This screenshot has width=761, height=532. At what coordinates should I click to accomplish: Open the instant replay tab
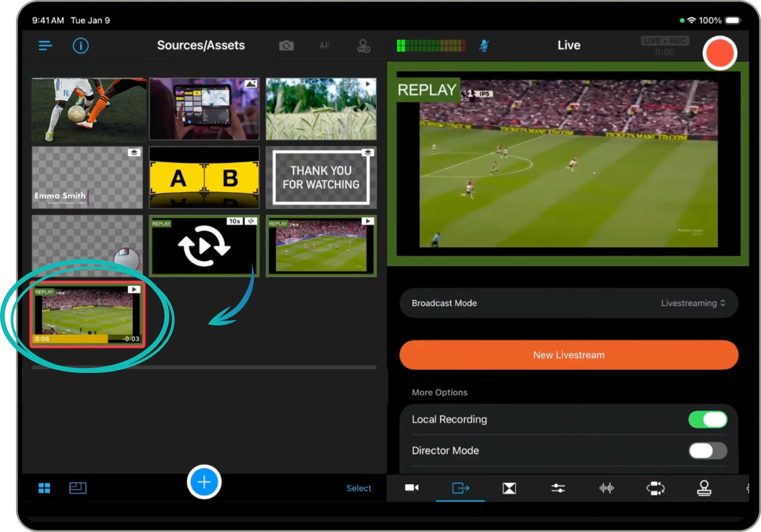[x=656, y=488]
